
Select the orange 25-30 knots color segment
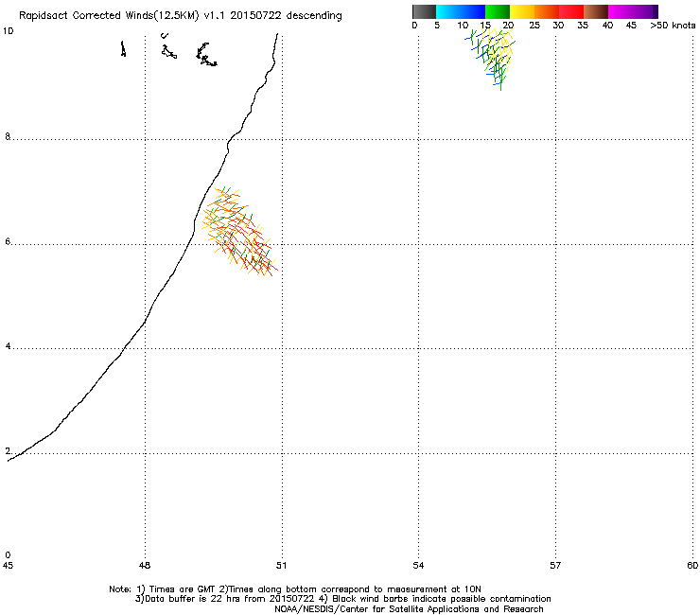[547, 11]
